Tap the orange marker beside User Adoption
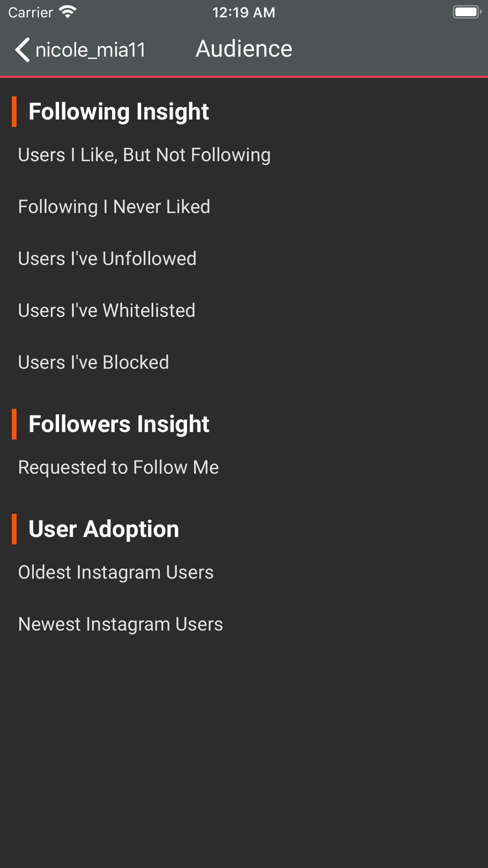The image size is (488, 868). click(x=14, y=529)
